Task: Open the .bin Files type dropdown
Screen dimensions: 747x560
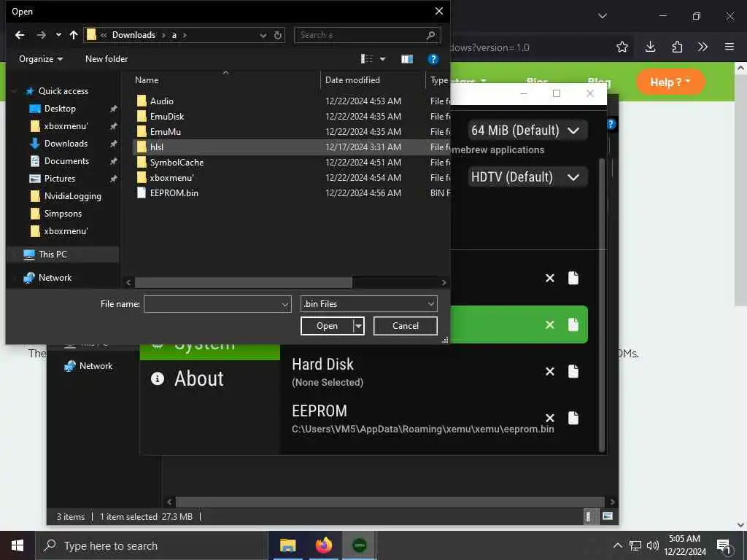Action: click(x=368, y=304)
